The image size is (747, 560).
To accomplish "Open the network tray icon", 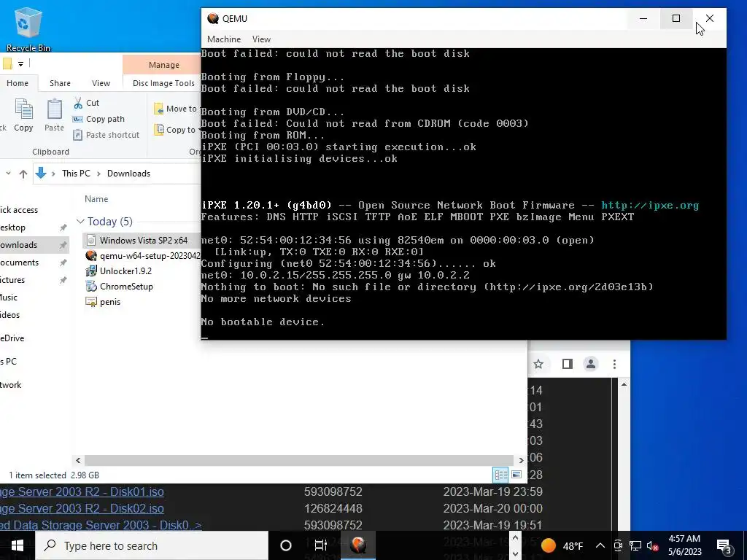I will point(635,545).
